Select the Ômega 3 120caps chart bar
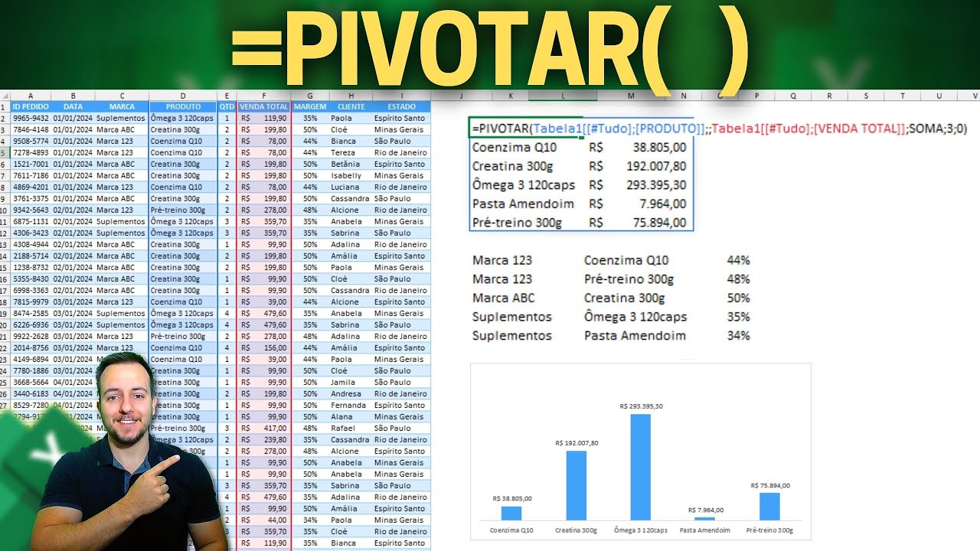Viewport: 980px width, 551px height. pos(641,468)
